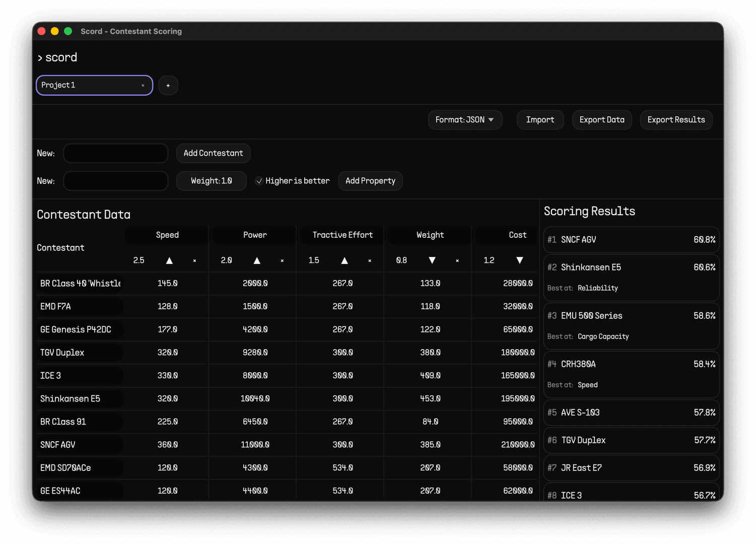Flip the Weight direction arrow

tap(432, 260)
